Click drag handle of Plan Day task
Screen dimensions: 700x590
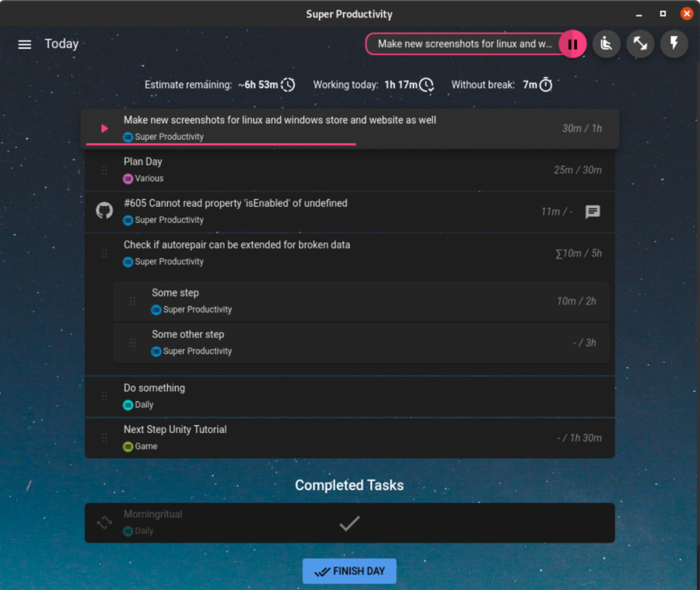(104, 170)
